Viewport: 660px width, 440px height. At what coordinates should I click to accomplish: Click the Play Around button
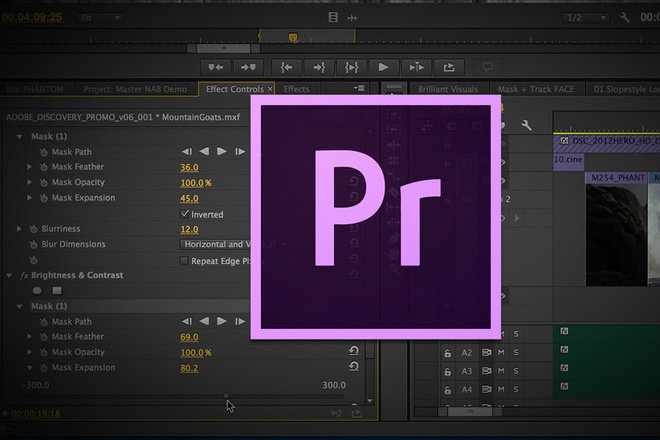coord(416,67)
